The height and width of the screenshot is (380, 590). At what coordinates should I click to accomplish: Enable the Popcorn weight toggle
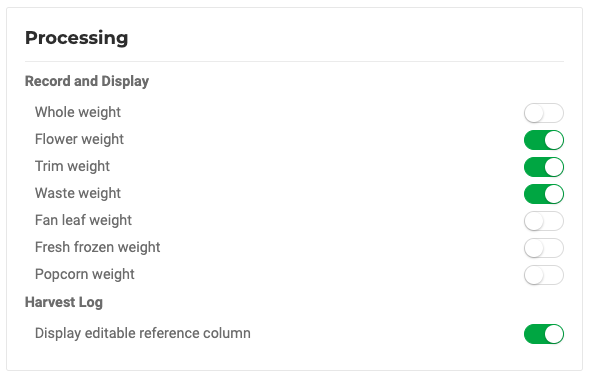[x=544, y=275]
